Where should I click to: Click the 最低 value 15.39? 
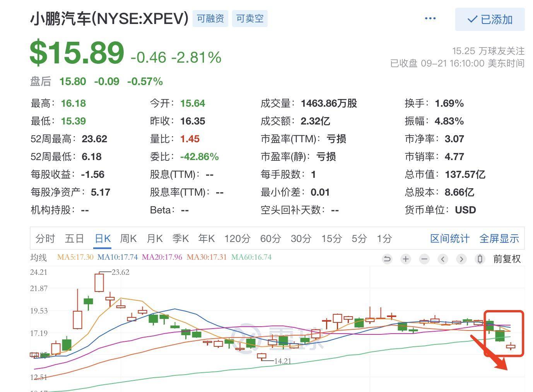(73, 121)
